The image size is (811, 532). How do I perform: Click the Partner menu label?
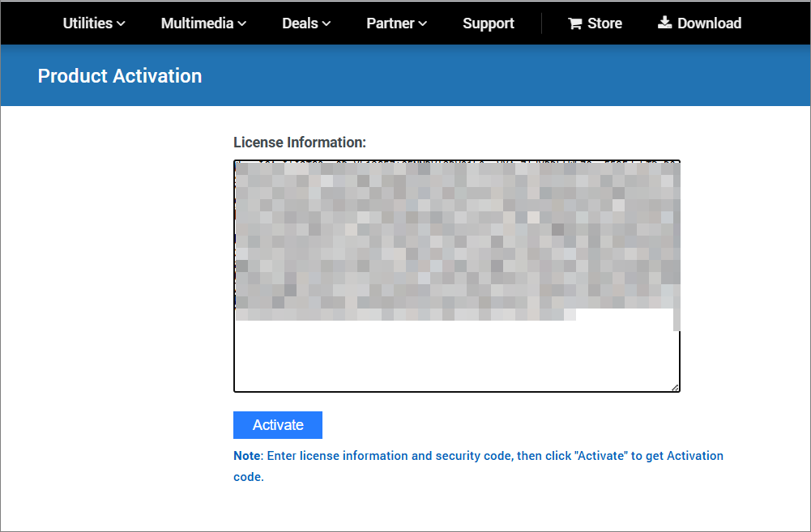pos(390,23)
